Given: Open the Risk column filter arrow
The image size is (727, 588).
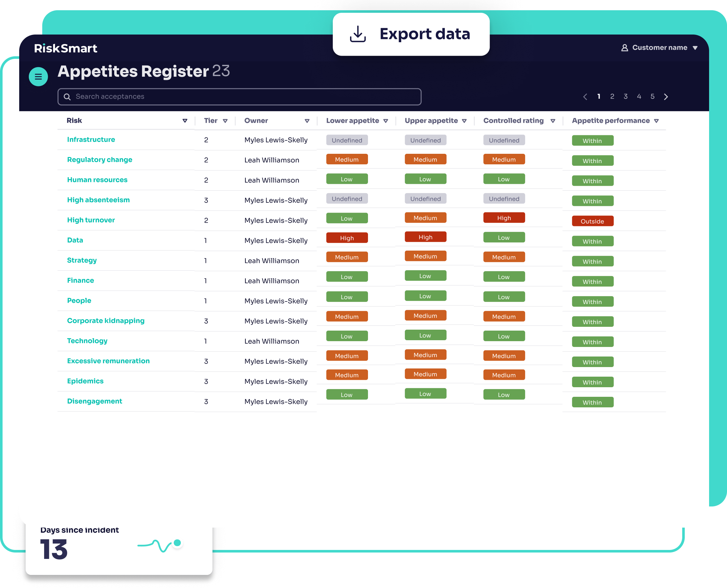Looking at the screenshot, I should (x=185, y=121).
